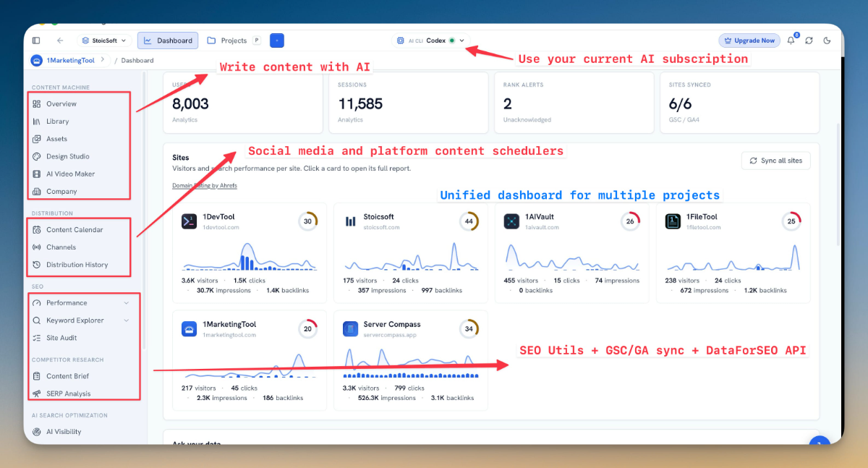868x468 pixels.
Task: Click the Dashboard breadcrumb text
Action: point(137,61)
